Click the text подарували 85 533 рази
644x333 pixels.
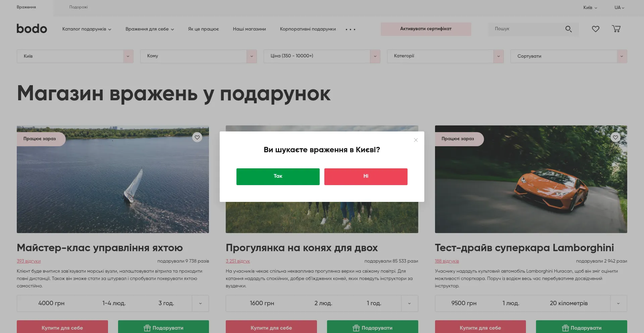coord(391,261)
